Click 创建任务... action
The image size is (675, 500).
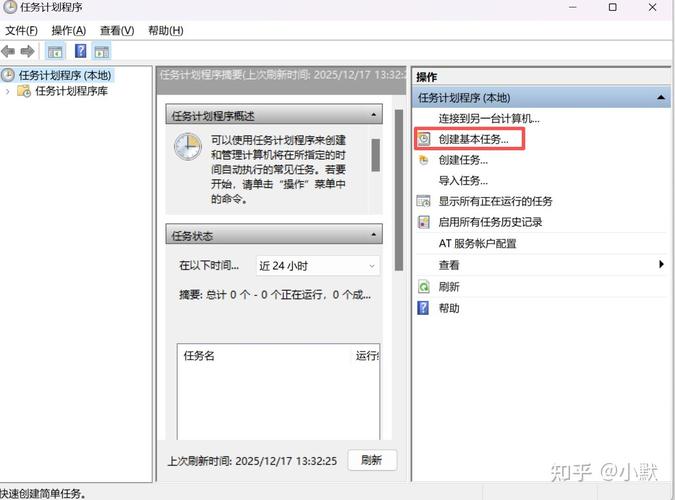463,160
